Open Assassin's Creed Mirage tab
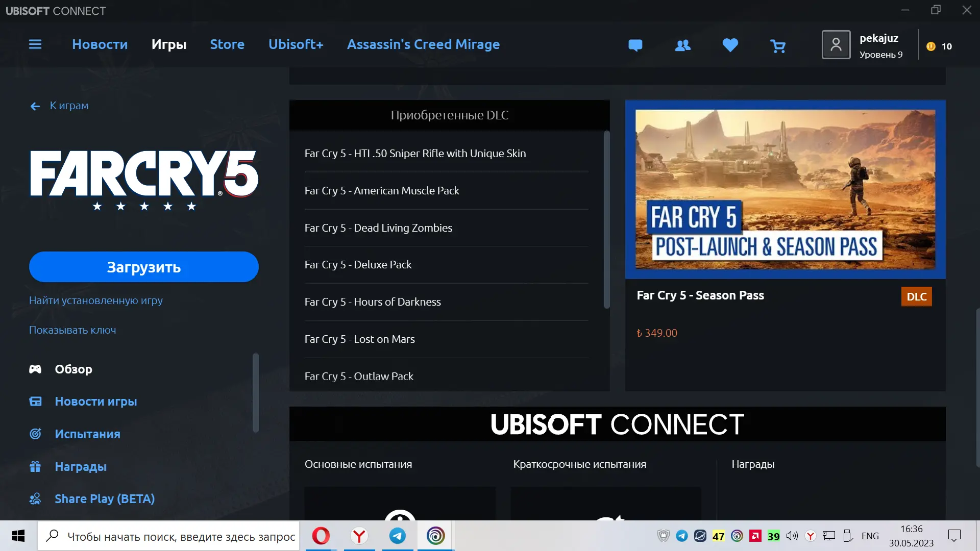980x551 pixels. point(424,44)
